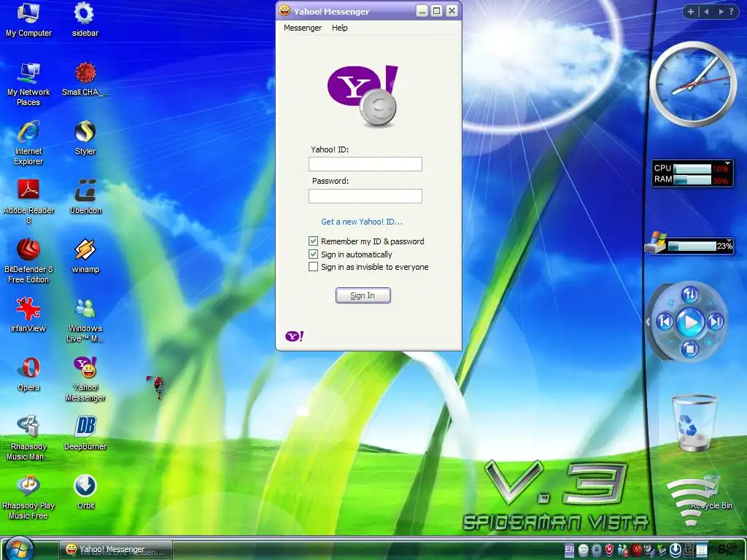The image size is (747, 560).
Task: Select the IrfanView desktop icon
Action: click(28, 315)
